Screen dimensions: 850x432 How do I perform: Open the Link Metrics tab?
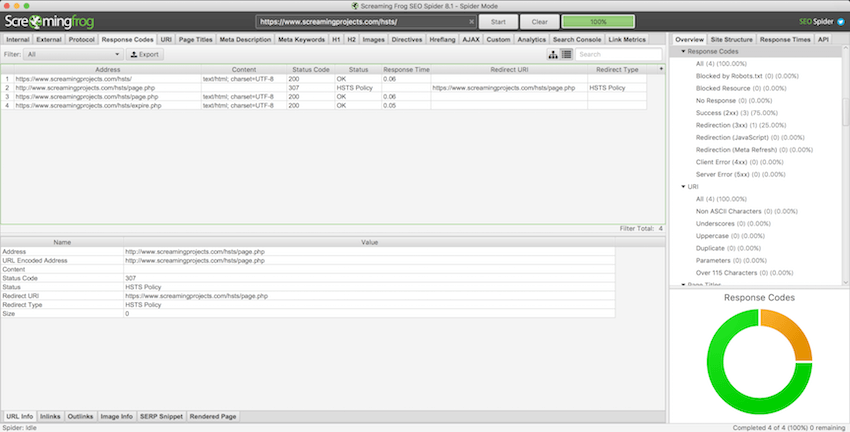click(627, 40)
